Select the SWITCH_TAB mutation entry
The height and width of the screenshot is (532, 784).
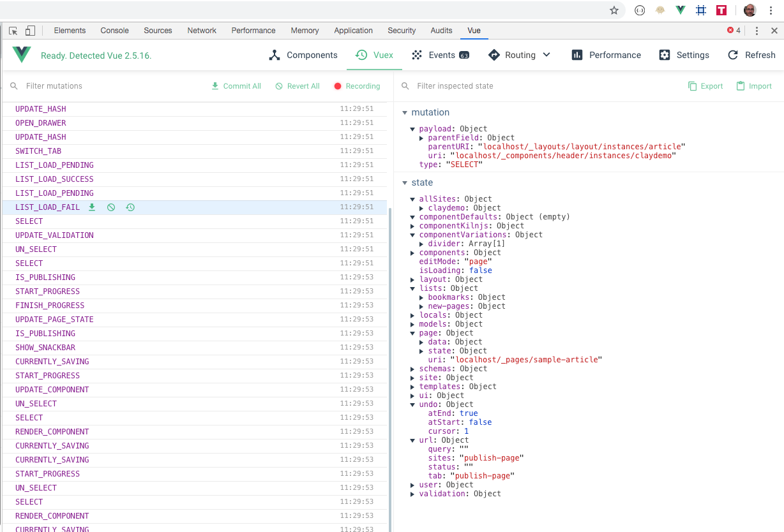[x=39, y=151]
